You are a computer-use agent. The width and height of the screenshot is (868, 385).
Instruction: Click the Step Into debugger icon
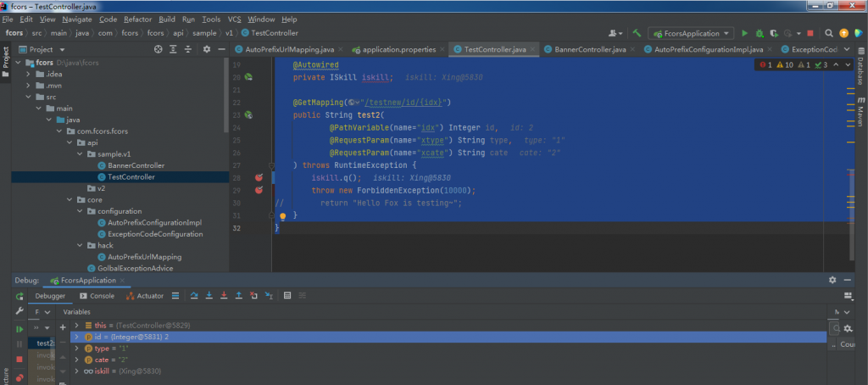tap(209, 296)
